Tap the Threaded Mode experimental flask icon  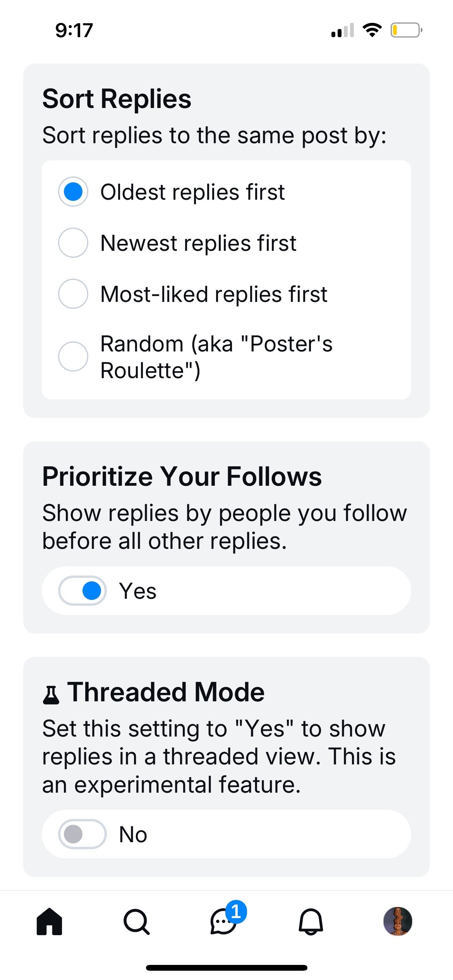[x=51, y=695]
